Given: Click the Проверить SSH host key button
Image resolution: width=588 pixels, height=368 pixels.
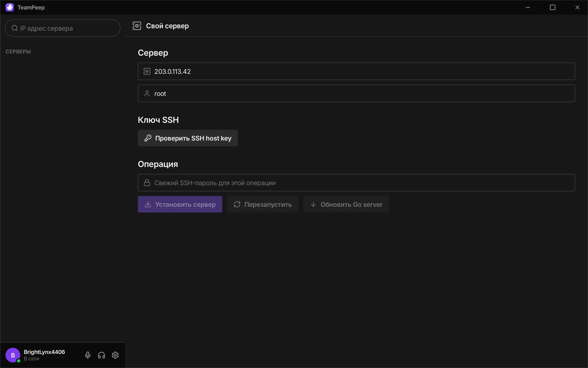Looking at the screenshot, I should click(188, 138).
